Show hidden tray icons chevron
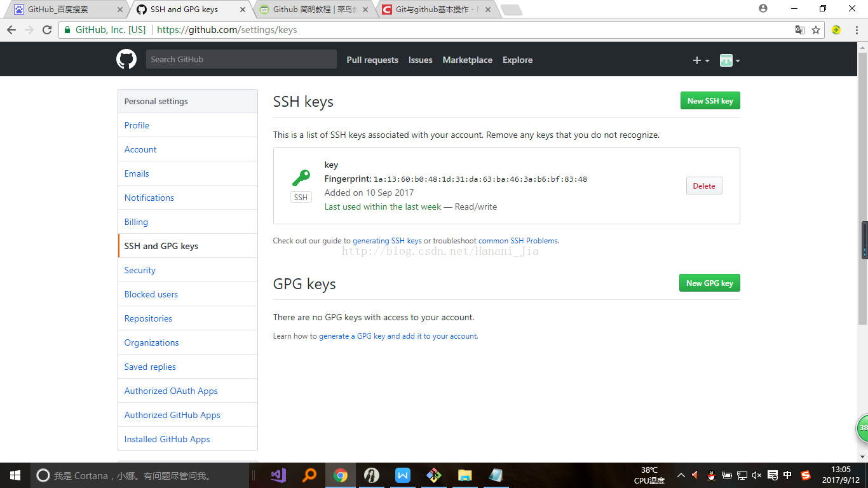This screenshot has width=868, height=488. pos(681,475)
